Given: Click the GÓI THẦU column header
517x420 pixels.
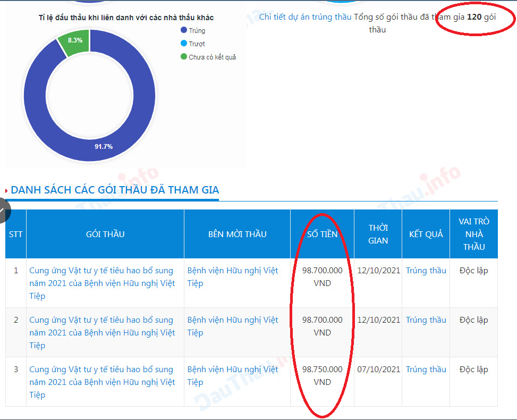Looking at the screenshot, I should coord(105,234).
